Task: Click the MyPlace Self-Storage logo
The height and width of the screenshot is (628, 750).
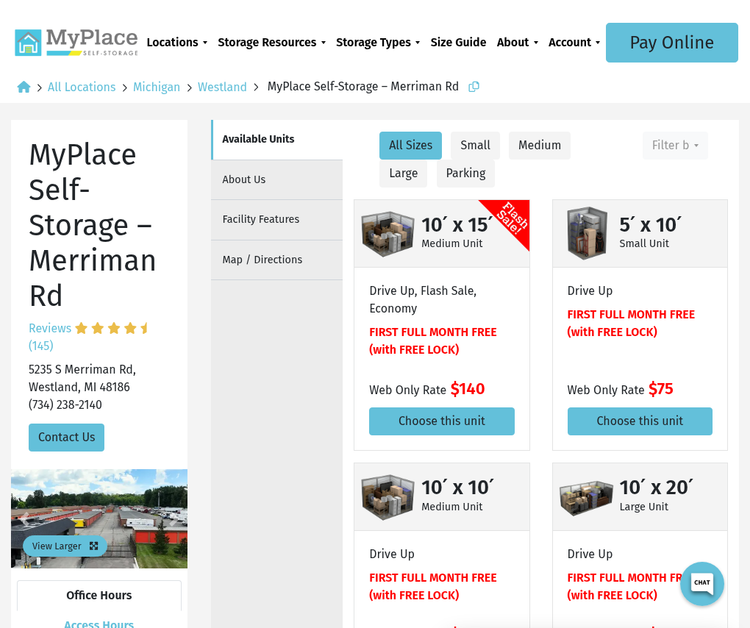Action: tap(77, 42)
